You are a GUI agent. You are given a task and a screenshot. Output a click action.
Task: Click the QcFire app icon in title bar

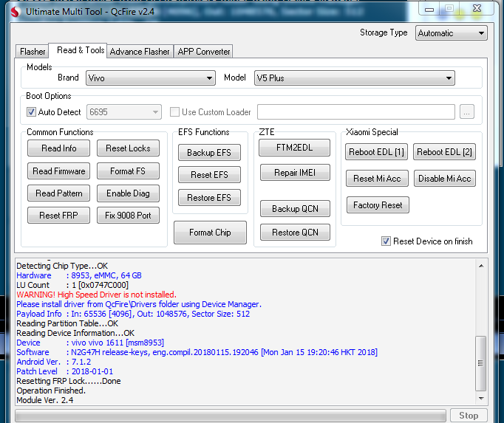coord(15,12)
